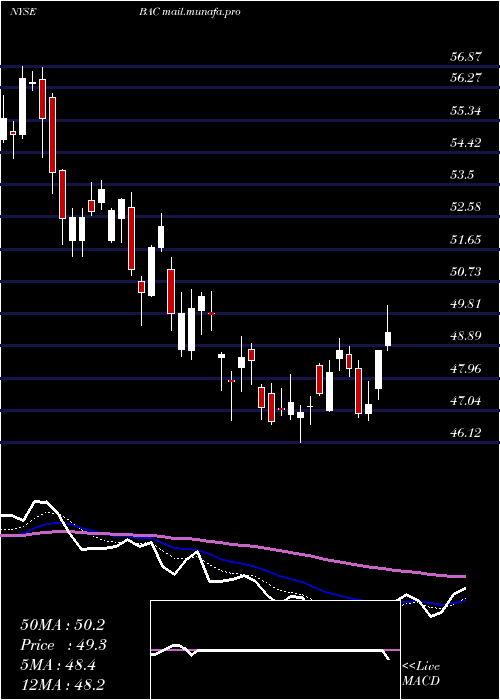Select the 48.89 price level label
This screenshot has height=700, width=500.
(x=465, y=336)
